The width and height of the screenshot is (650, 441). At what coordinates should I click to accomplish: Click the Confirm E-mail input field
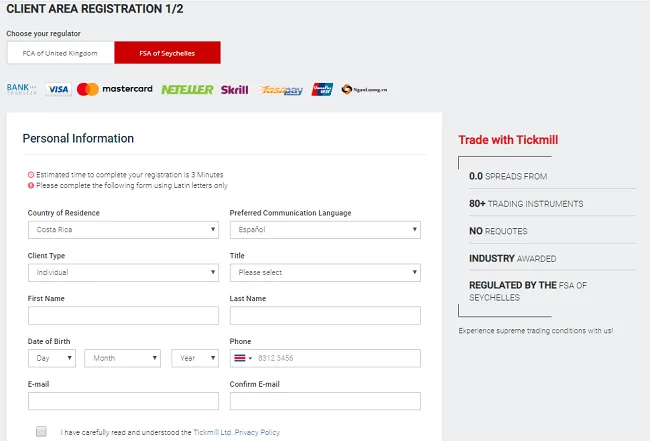point(325,401)
